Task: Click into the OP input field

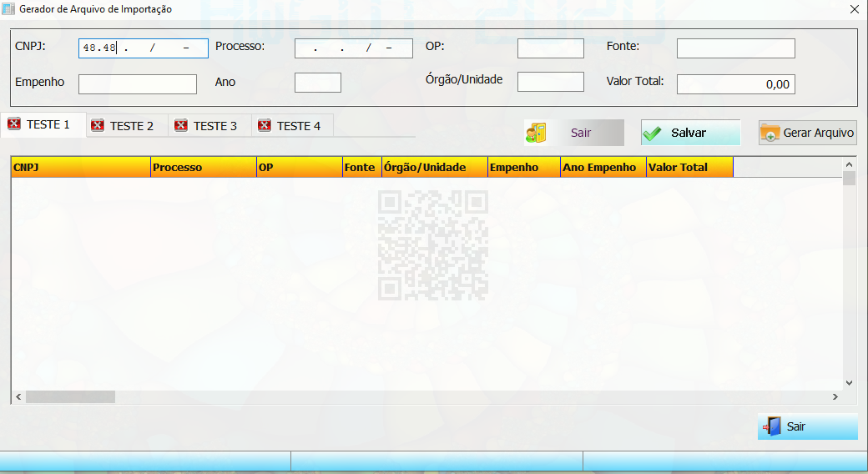Action: pyautogui.click(x=551, y=48)
